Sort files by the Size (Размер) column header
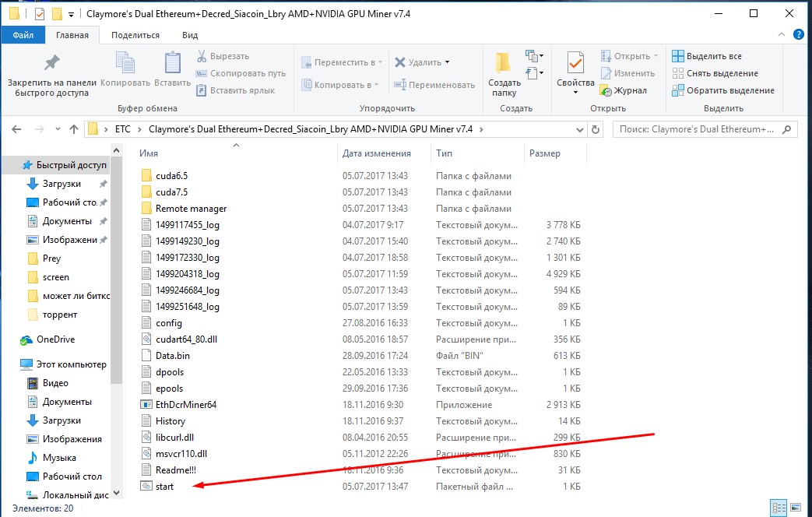This screenshot has height=517, width=812. click(x=545, y=153)
